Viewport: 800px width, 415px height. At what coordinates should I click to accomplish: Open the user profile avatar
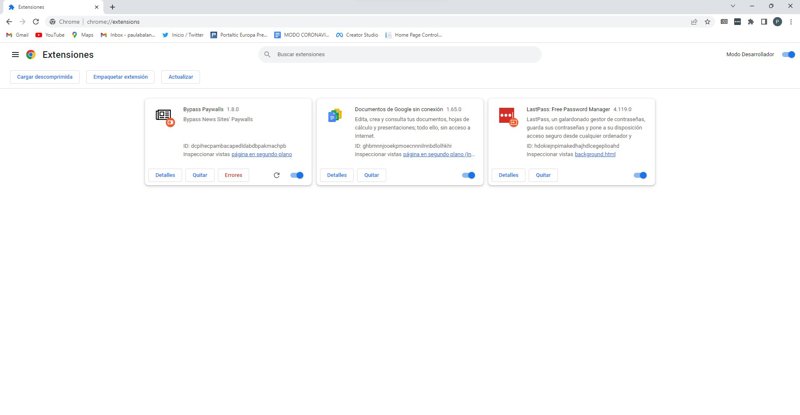pos(777,21)
